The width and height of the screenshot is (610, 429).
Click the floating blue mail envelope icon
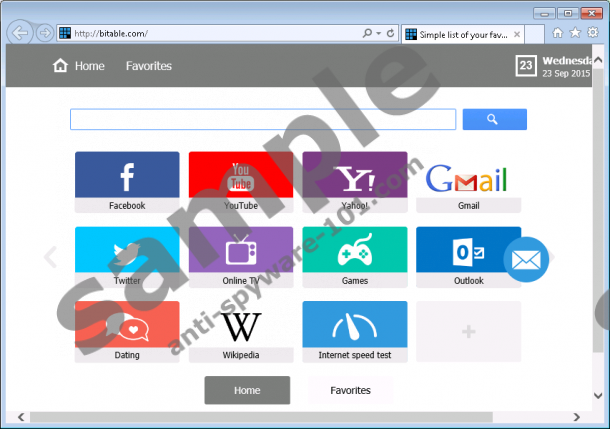pos(526,262)
